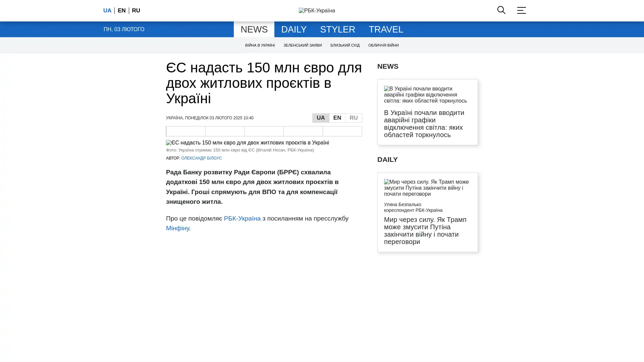
Task: Open author Олександр Білоус page
Action: pyautogui.click(x=201, y=158)
